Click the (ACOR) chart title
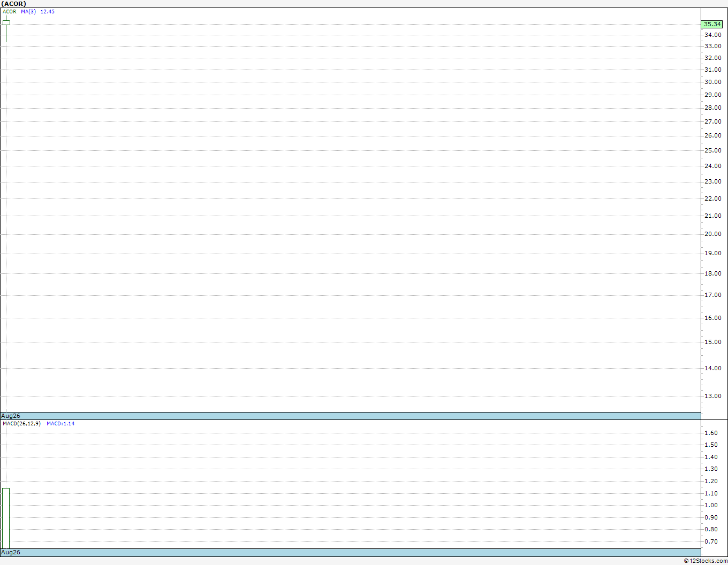The width and height of the screenshot is (728, 565). click(x=14, y=4)
